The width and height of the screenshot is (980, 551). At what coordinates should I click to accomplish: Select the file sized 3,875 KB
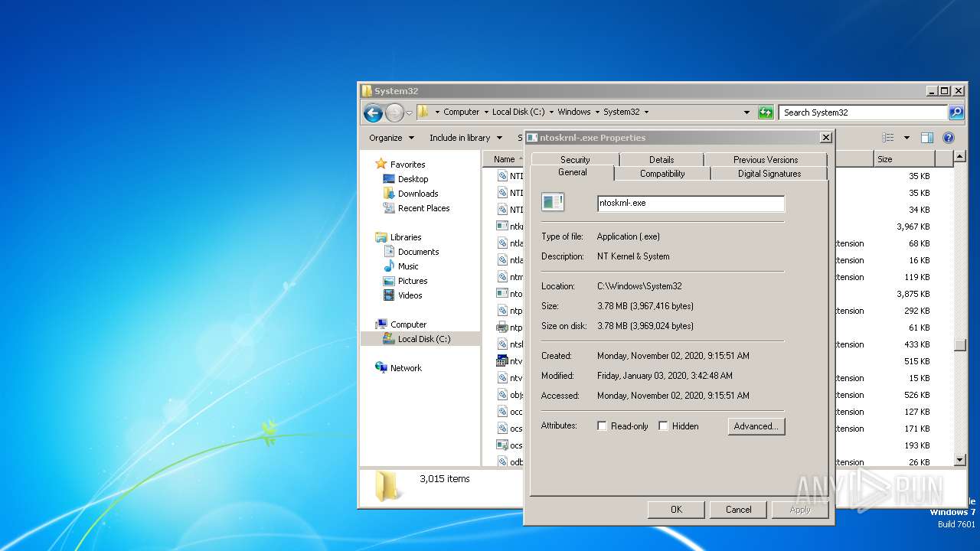point(913,294)
